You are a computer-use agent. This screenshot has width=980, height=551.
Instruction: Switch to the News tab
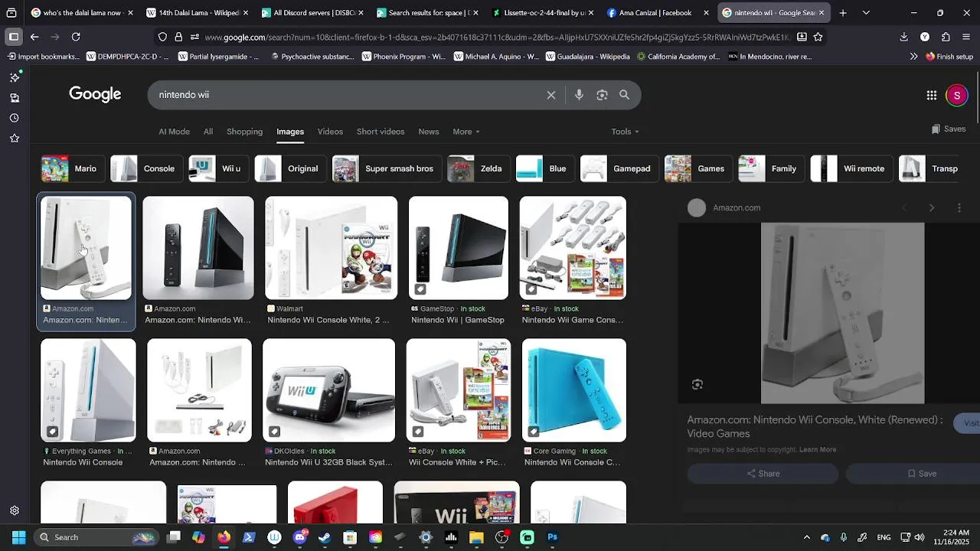pos(429,132)
